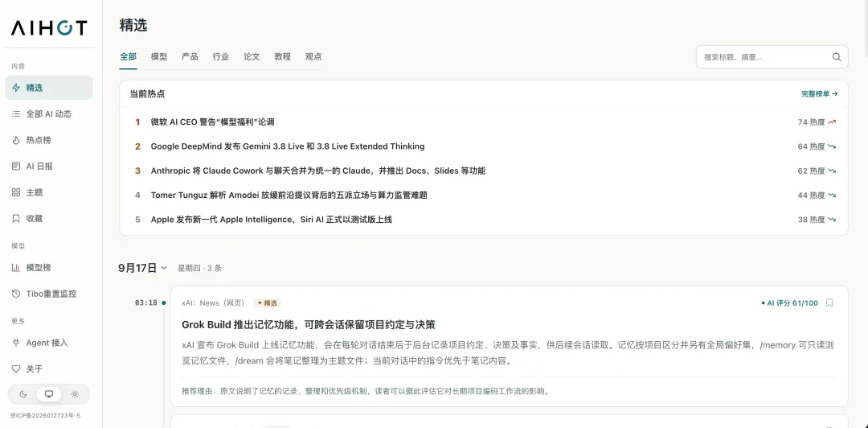Click the AIHOT logo
The image size is (868, 428).
(49, 27)
